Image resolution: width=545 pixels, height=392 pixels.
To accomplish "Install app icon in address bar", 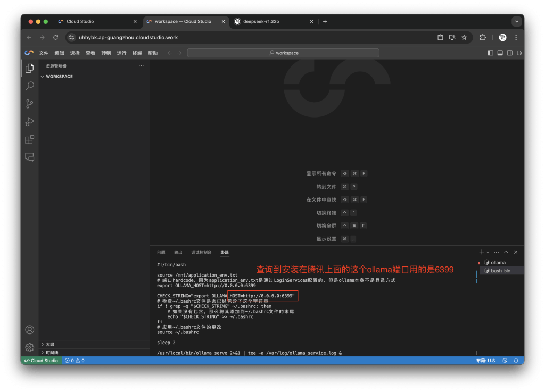I will (x=452, y=38).
